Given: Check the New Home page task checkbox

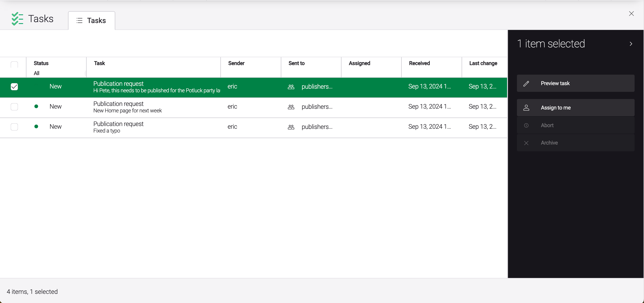Looking at the screenshot, I should (14, 107).
